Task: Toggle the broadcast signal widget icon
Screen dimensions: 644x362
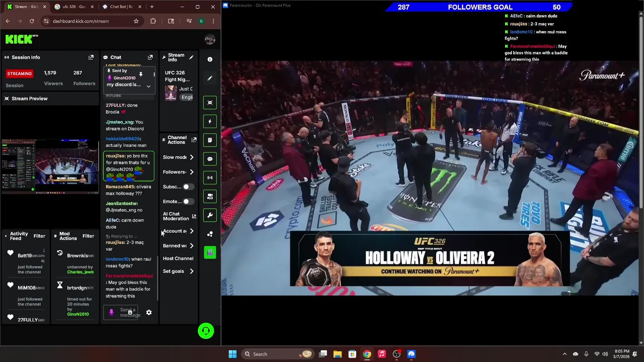Action: [x=210, y=177]
